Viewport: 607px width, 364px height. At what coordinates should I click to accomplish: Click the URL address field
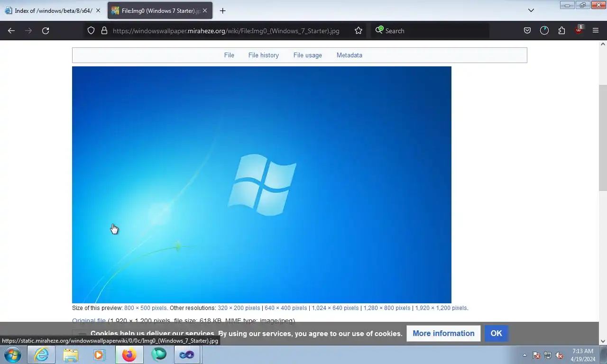(x=226, y=31)
